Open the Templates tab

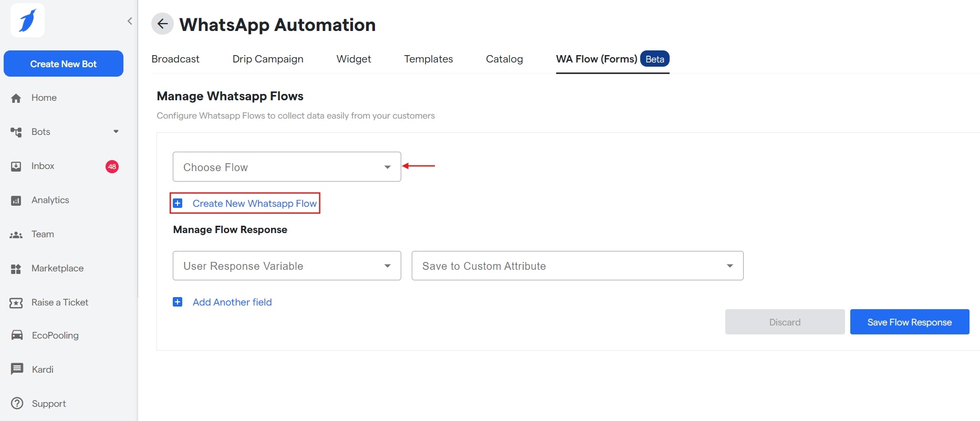[x=428, y=59]
